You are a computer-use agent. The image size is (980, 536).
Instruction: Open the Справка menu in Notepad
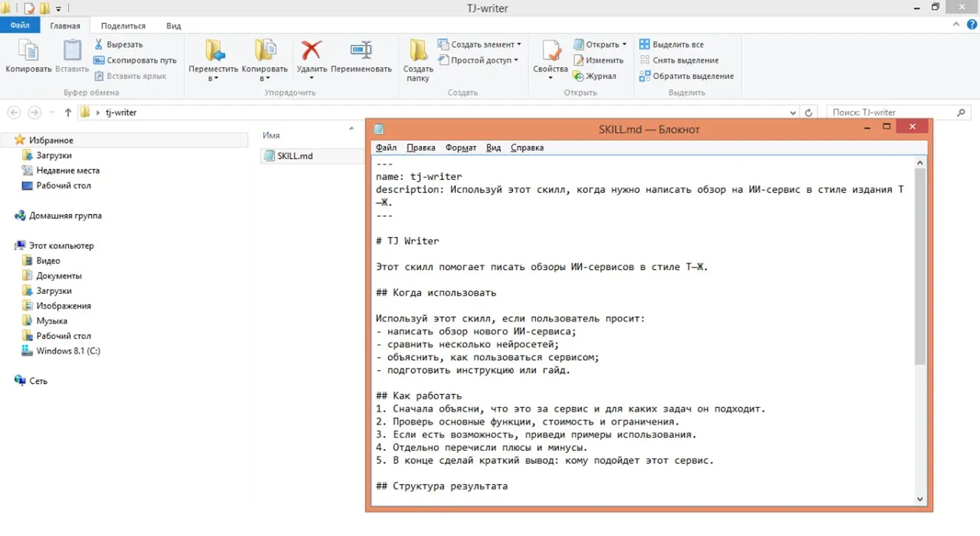(x=527, y=148)
